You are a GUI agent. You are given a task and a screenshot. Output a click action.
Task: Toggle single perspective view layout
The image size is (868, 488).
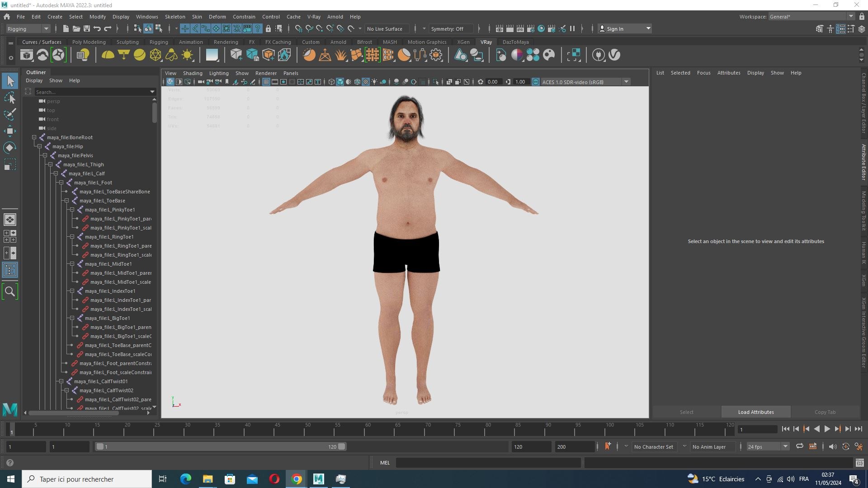click(10, 220)
